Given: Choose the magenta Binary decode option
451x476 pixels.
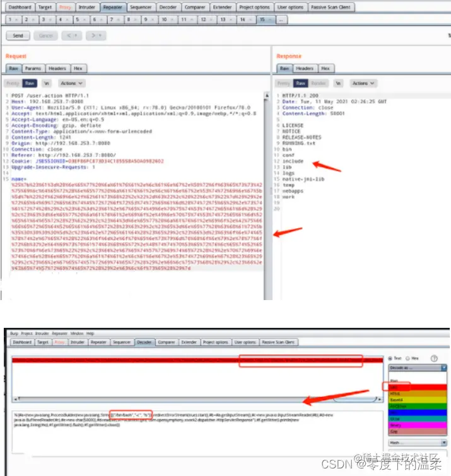Looking at the screenshot, I should [x=418, y=426].
